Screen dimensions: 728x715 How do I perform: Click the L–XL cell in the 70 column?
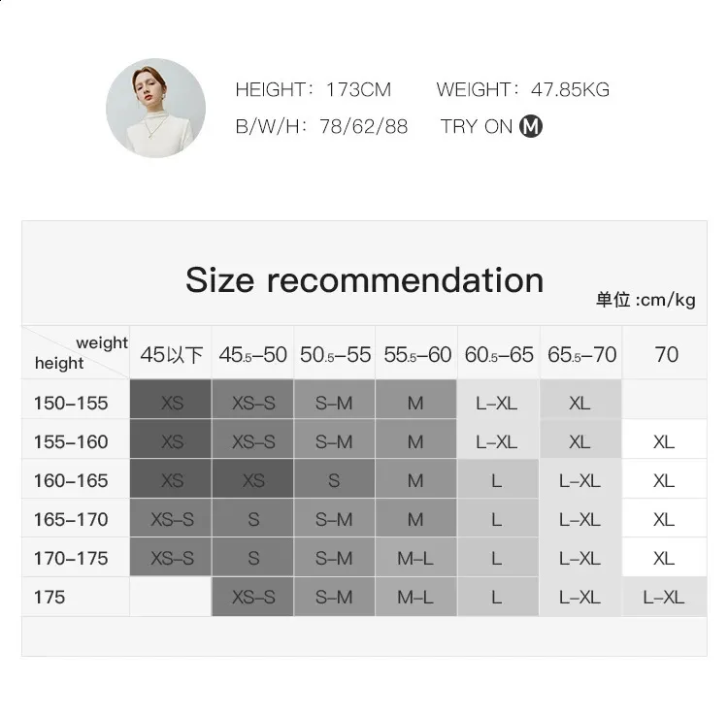(x=664, y=598)
